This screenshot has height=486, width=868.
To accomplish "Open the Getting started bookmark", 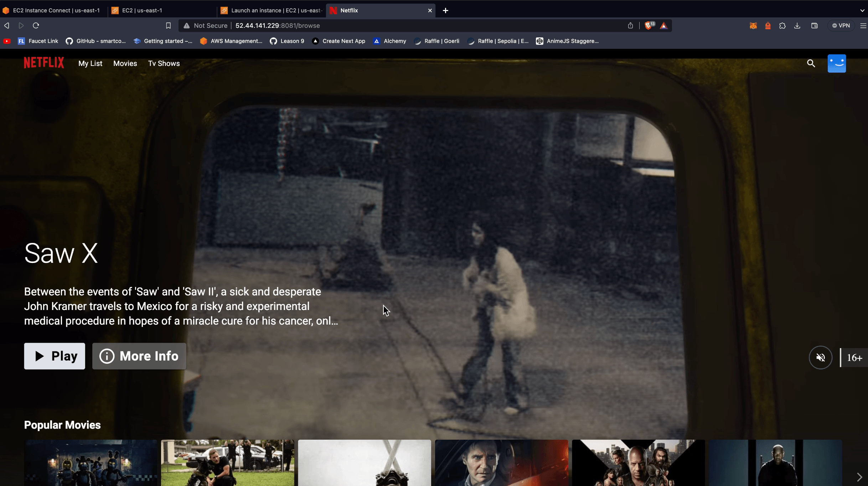I will coord(163,41).
